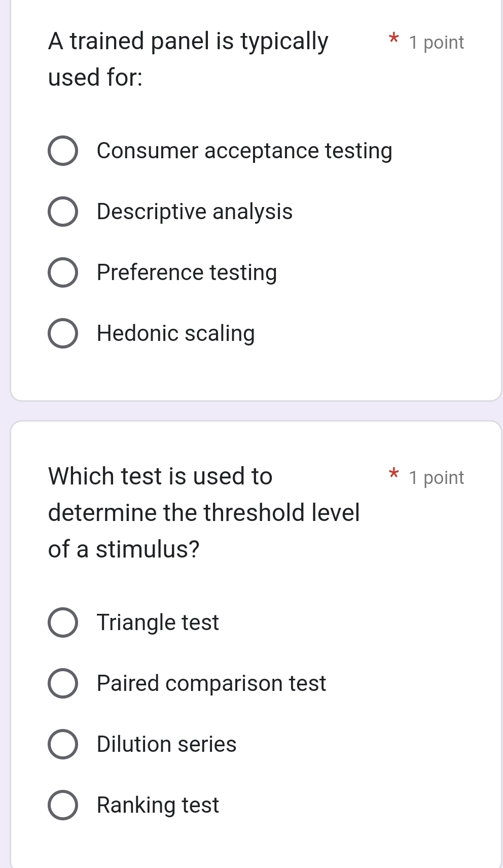Viewport: 503px width, 868px height.
Task: Pick the Preference testing radio button
Action: coord(63,272)
